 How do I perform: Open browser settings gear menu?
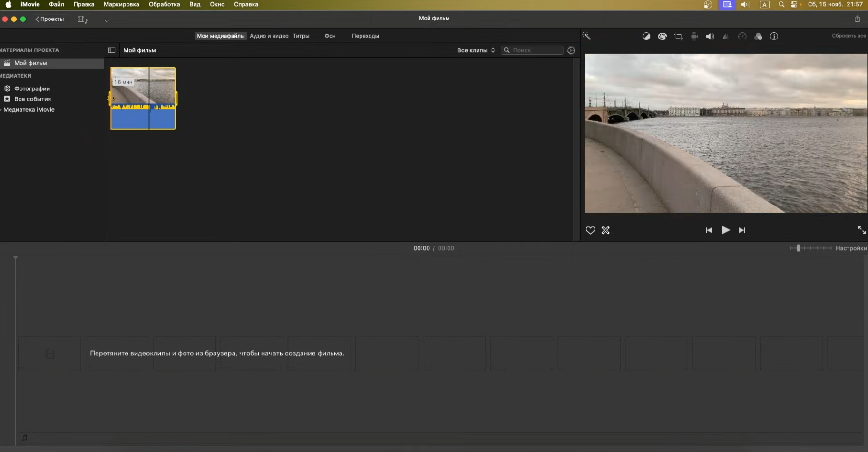(x=571, y=50)
